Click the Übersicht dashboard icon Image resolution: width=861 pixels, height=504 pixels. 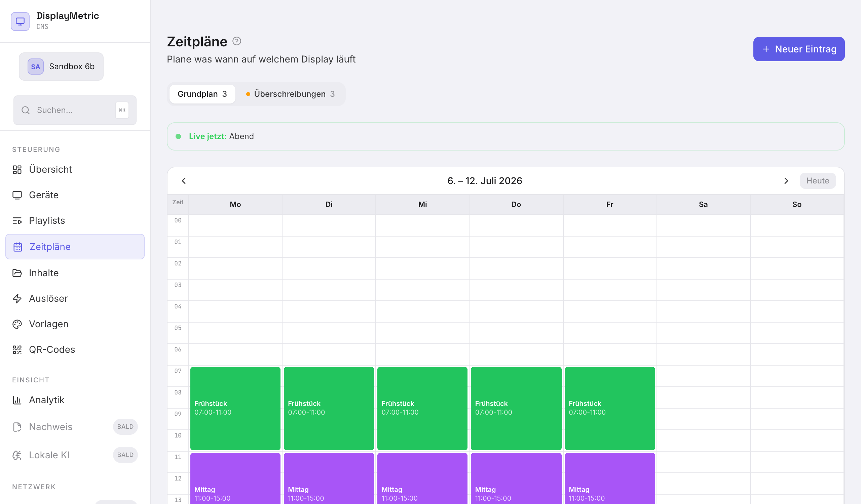pos(17,170)
